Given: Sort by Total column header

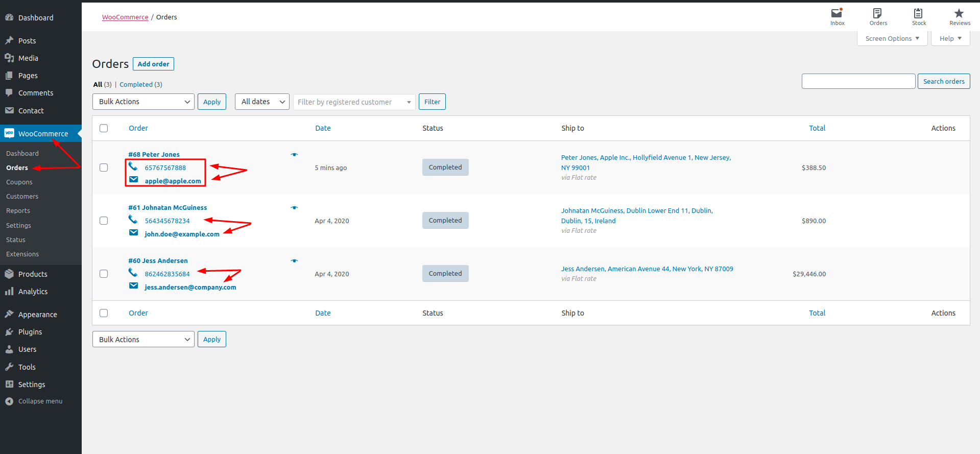Looking at the screenshot, I should (817, 128).
